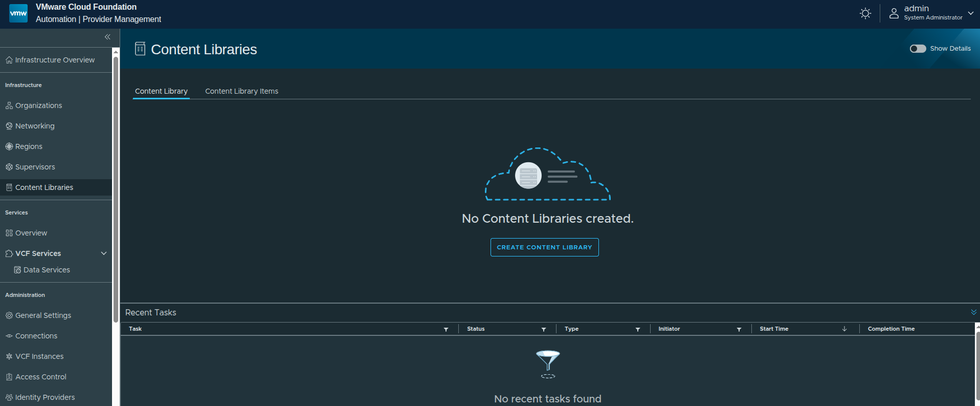The width and height of the screenshot is (980, 406).
Task: Click the Infrastructure section label
Action: click(24, 85)
